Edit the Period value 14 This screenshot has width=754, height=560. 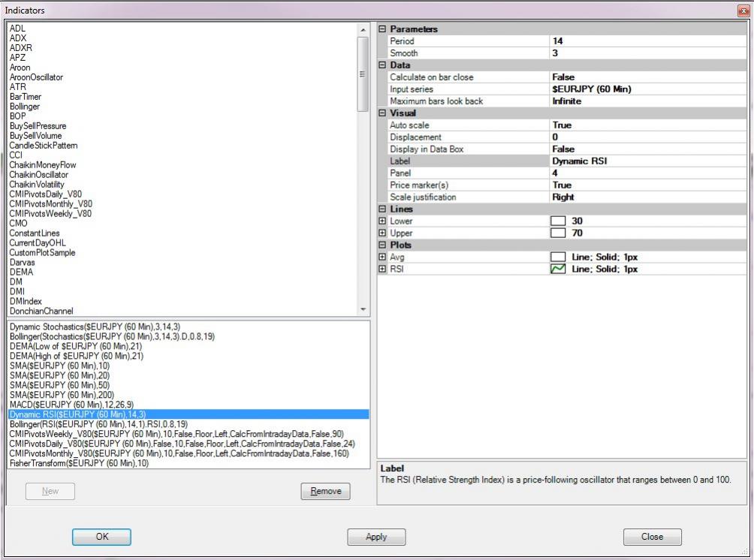point(647,41)
